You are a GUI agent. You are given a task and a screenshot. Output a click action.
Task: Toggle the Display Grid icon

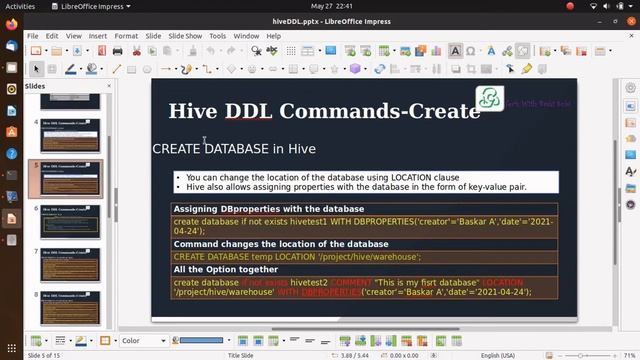coord(291,51)
